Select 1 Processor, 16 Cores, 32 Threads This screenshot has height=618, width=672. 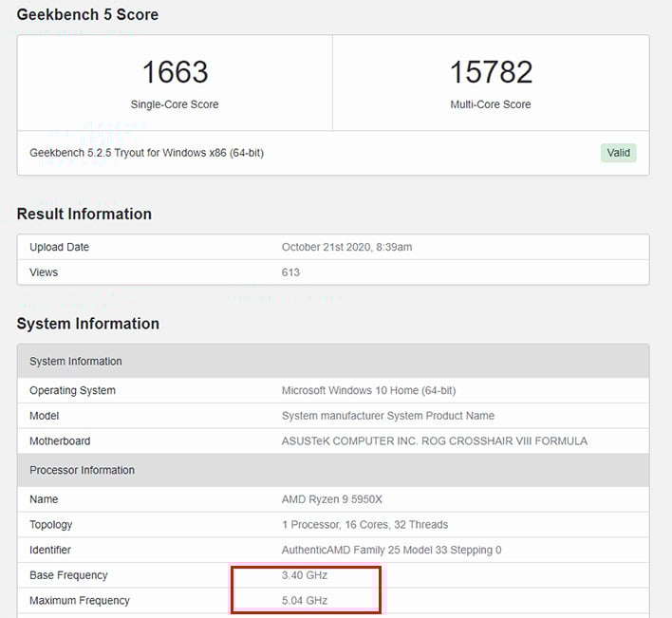point(364,525)
